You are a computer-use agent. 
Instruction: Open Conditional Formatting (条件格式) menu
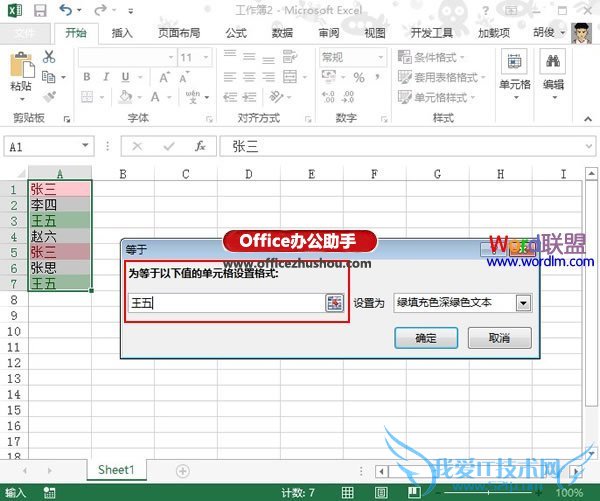tap(431, 57)
